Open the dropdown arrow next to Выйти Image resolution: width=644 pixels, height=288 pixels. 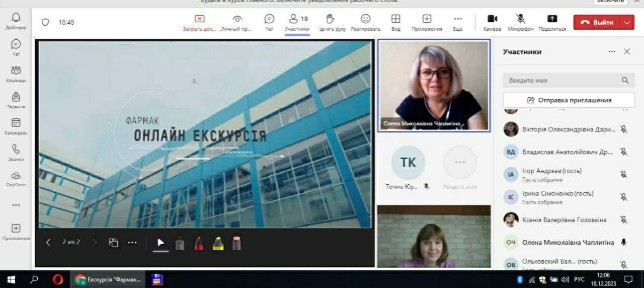pyautogui.click(x=626, y=22)
